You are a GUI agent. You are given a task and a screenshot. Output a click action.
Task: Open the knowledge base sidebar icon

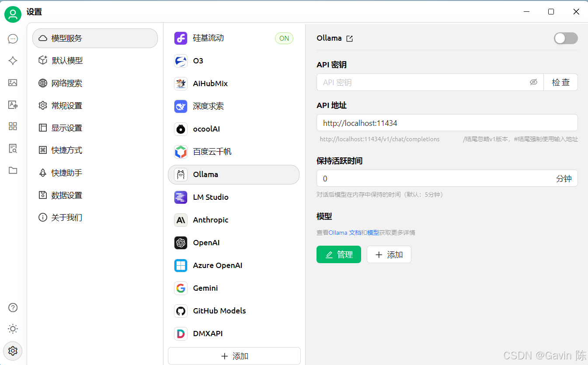coord(13,148)
